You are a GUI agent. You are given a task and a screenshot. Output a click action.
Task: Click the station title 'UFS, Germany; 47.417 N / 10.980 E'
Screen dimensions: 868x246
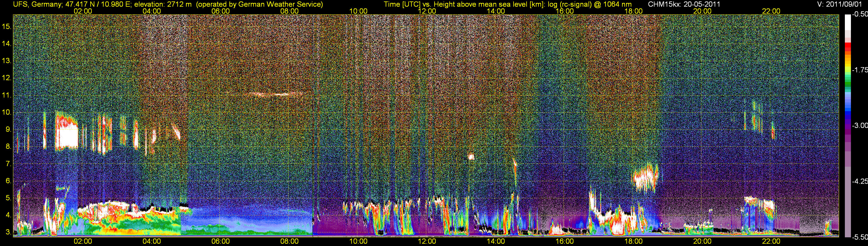pos(72,4)
